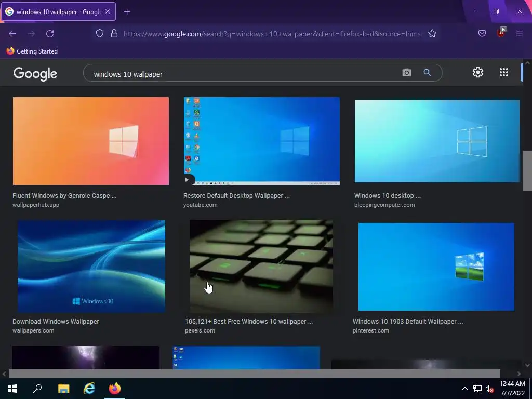Open Download Windows Wallpaper title link
Screen dimensions: 532x399
(x=56, y=321)
